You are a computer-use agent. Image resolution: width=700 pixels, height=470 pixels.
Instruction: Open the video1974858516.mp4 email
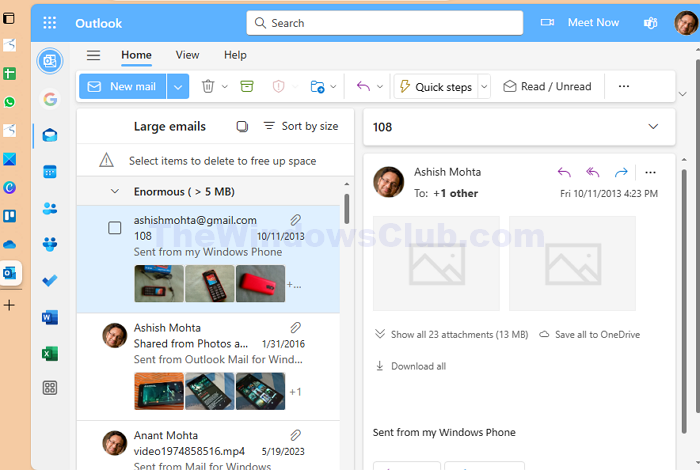click(x=208, y=446)
